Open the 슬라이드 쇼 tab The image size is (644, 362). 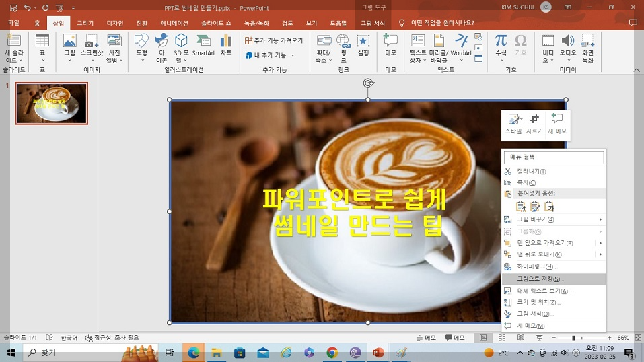[x=216, y=23]
